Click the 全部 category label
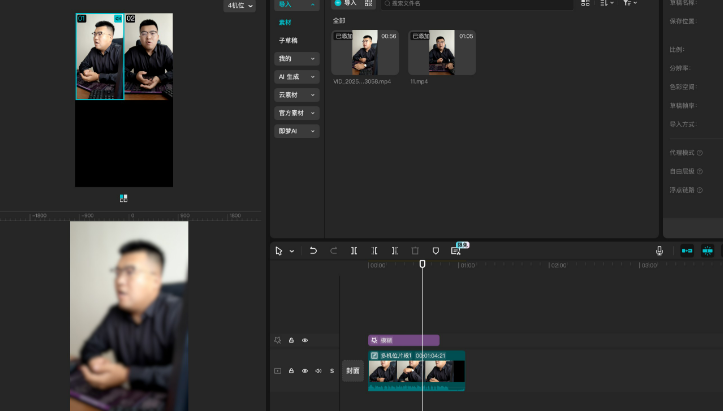This screenshot has height=411, width=723. [339, 21]
